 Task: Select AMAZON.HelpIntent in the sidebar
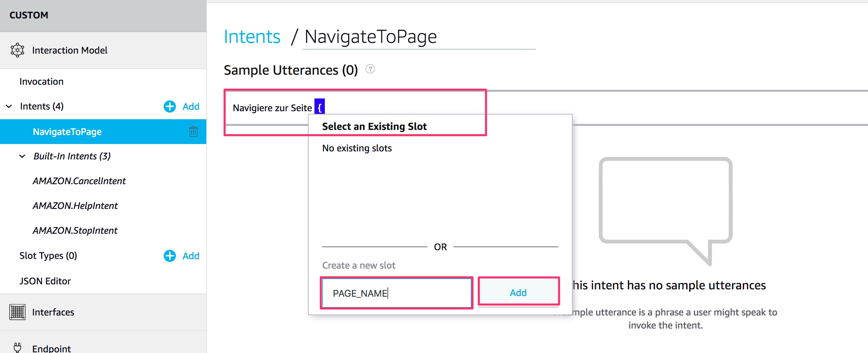[x=75, y=206]
